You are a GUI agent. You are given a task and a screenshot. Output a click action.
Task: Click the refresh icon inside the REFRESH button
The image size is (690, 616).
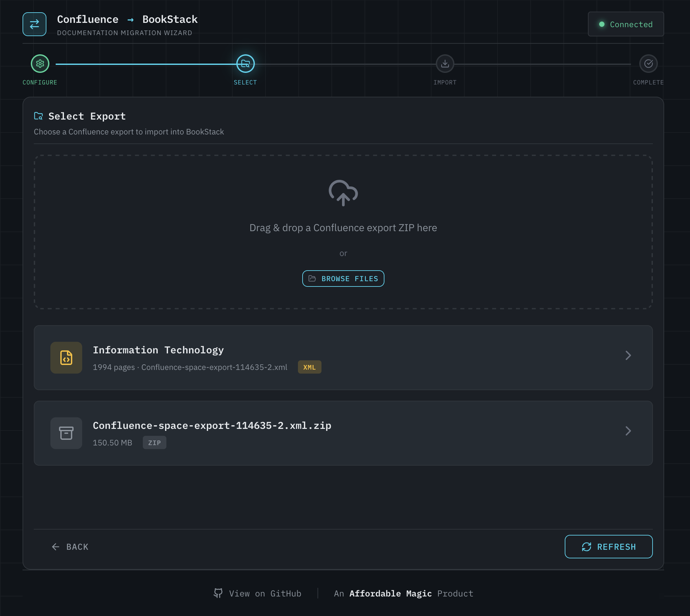[587, 546]
